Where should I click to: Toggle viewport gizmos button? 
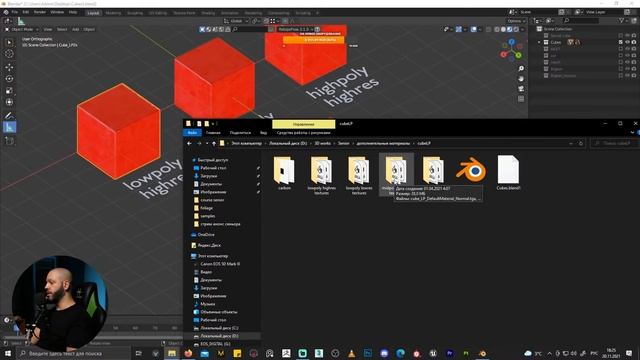[x=459, y=29]
